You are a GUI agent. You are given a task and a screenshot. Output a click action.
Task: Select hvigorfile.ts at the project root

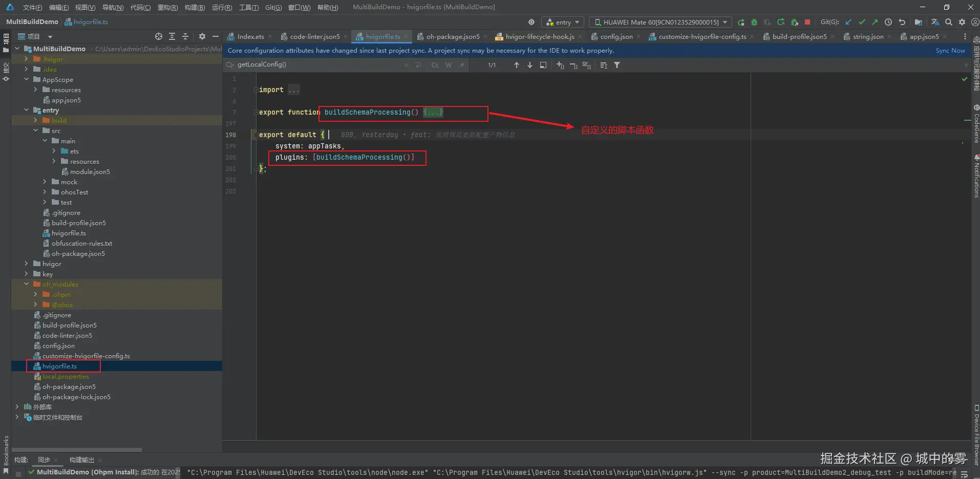[59, 366]
